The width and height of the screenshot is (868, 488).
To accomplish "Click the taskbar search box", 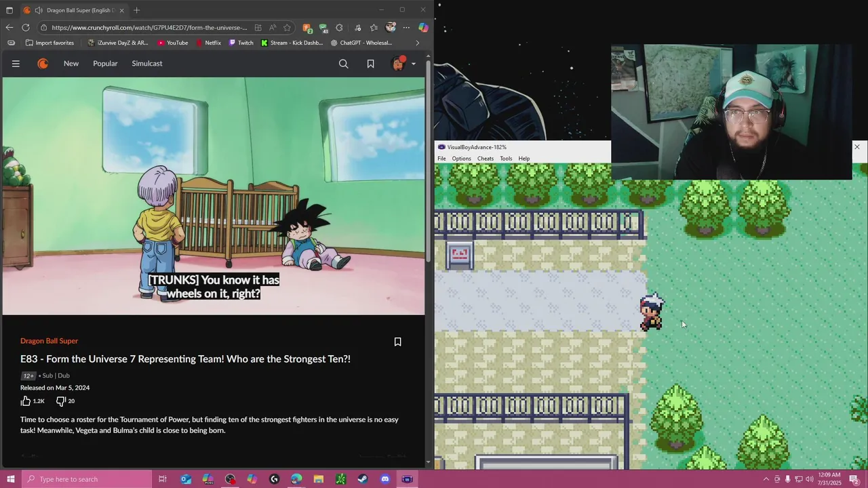I will (x=86, y=479).
